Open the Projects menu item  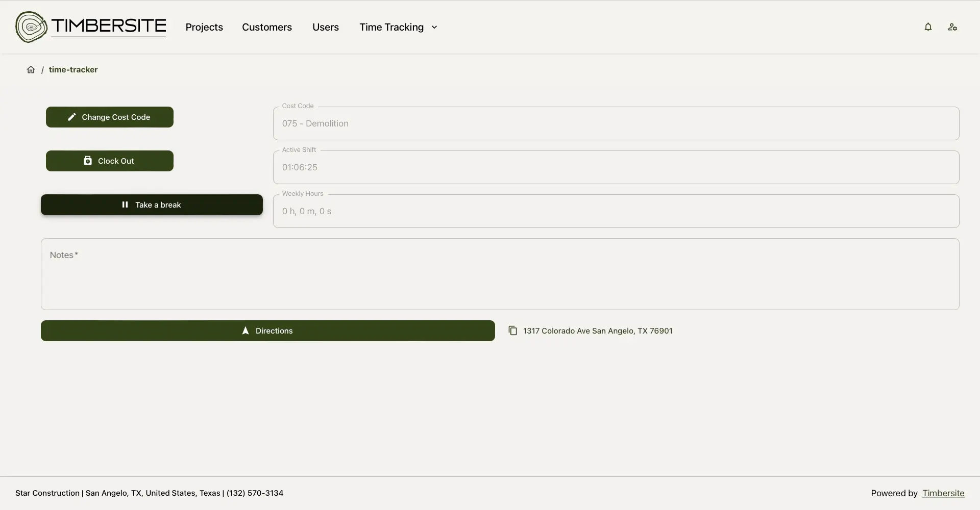point(204,28)
